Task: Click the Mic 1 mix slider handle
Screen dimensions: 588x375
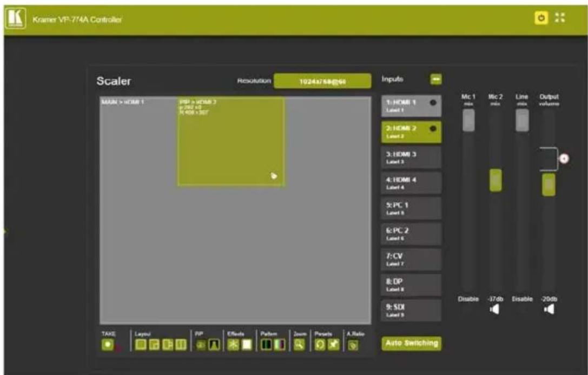Action: click(468, 120)
